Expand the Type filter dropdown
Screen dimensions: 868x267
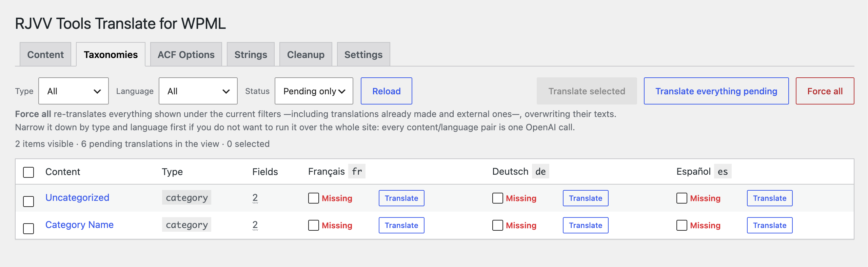tap(74, 91)
